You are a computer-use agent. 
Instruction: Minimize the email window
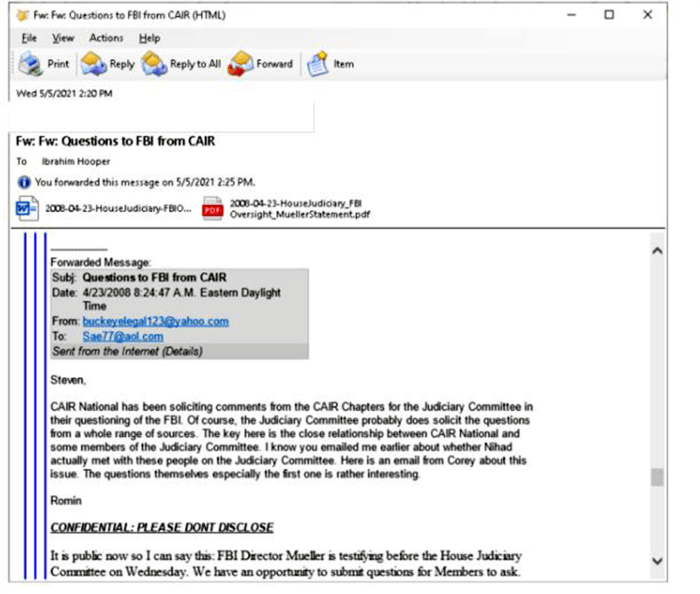click(571, 15)
